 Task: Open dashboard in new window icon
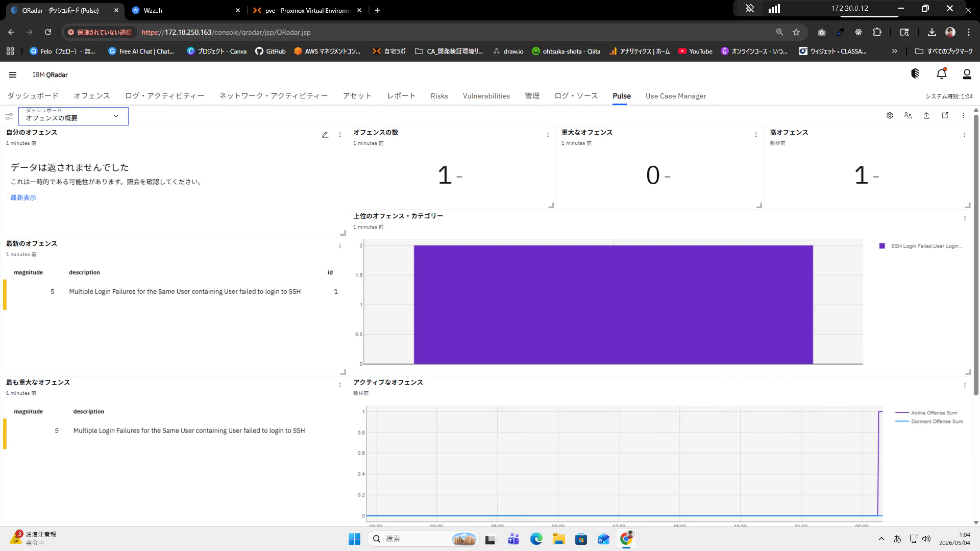pos(945,116)
